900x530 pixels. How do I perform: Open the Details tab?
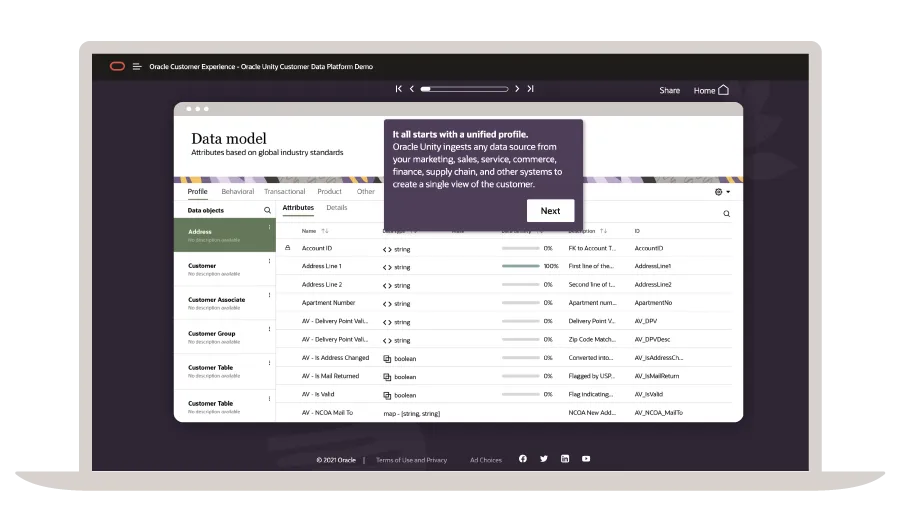337,208
